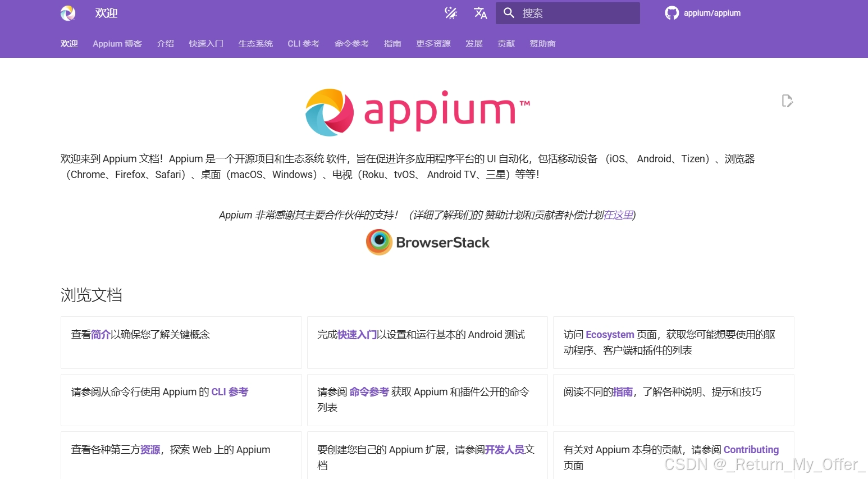Open the GitHub octocat icon
This screenshot has width=868, height=479.
671,13
